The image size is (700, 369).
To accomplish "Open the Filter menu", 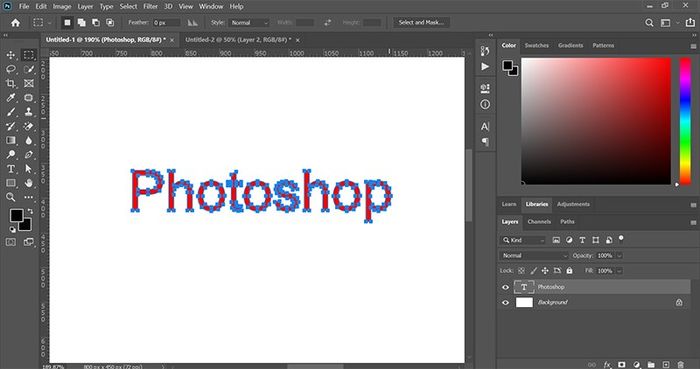I will click(x=150, y=6).
